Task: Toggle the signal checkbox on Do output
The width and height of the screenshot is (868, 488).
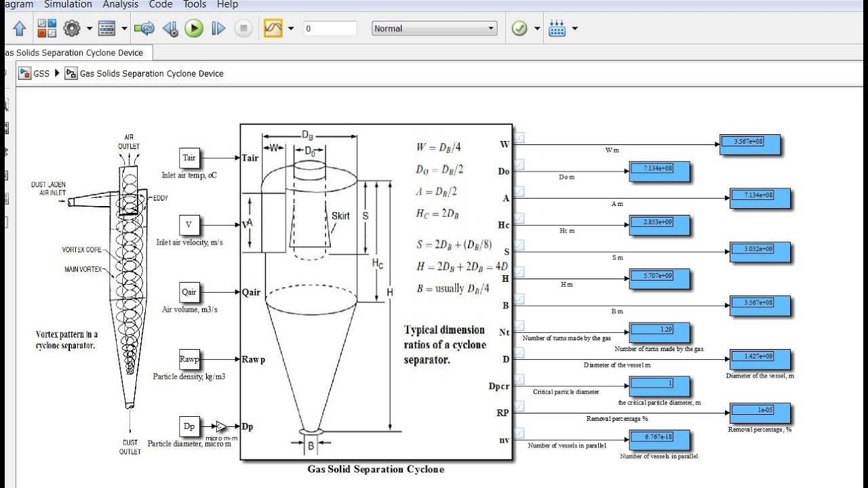Action: click(519, 165)
